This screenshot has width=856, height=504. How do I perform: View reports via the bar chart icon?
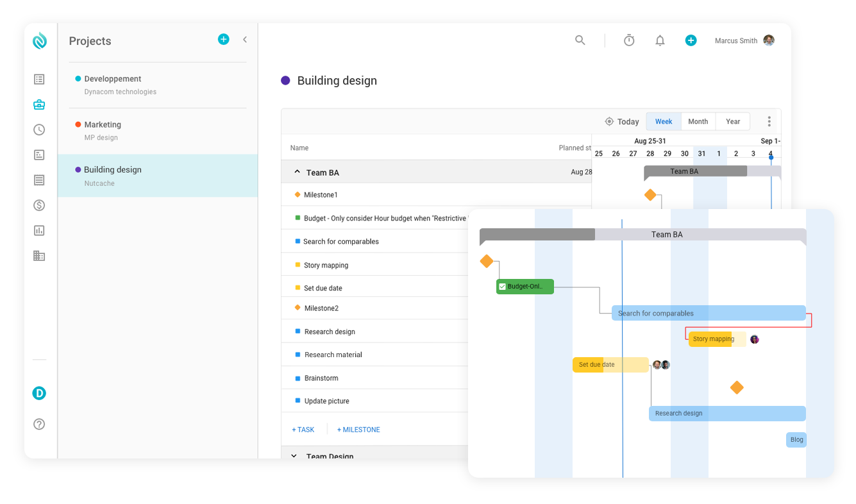tap(39, 230)
